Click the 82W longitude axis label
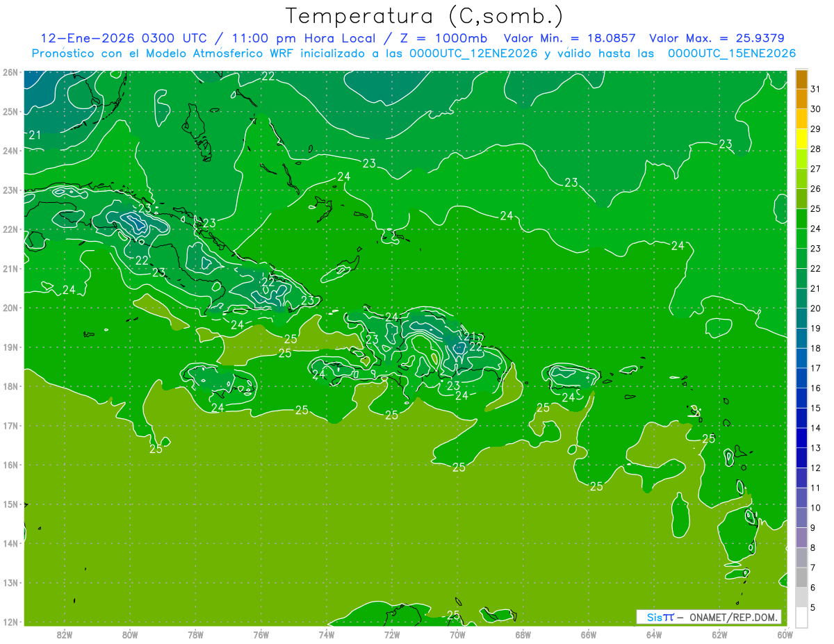The height and width of the screenshot is (644, 834). click(x=65, y=635)
